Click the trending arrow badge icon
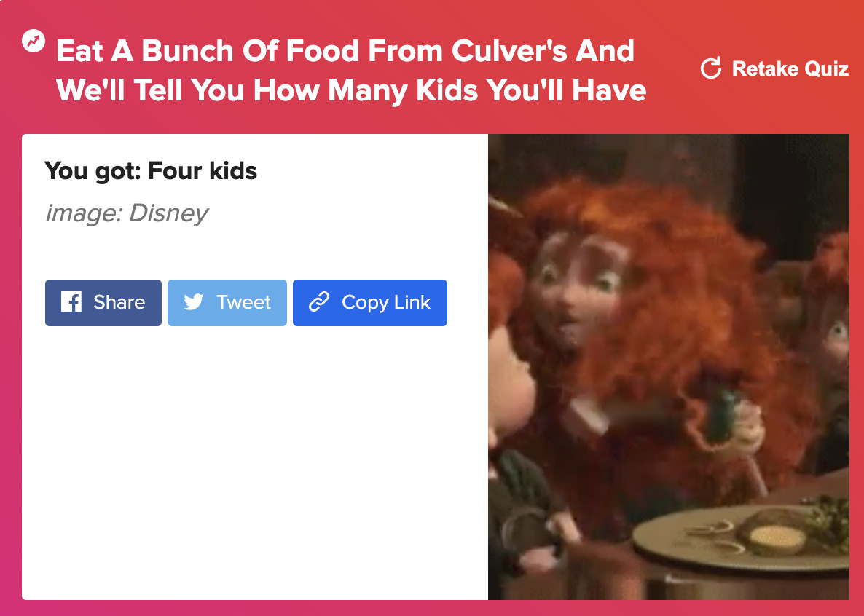This screenshot has width=864, height=616. tap(34, 41)
